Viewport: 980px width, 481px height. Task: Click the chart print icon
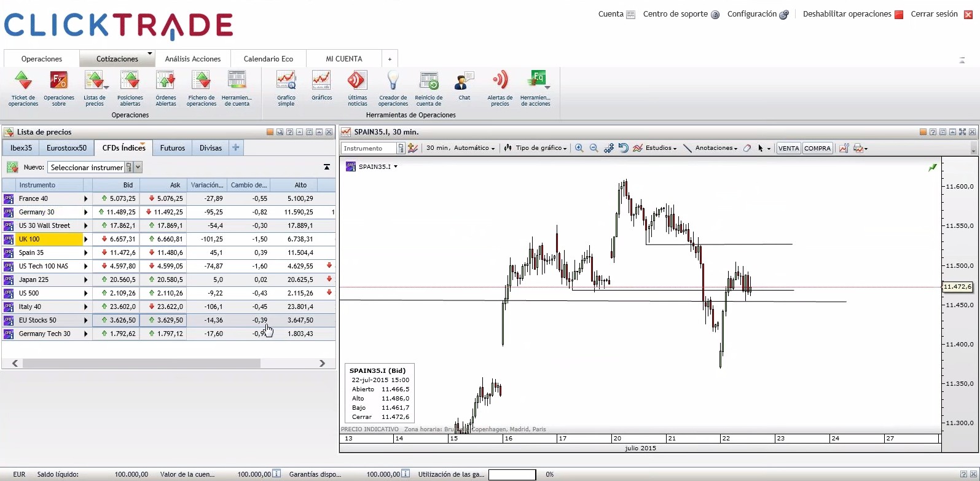858,148
